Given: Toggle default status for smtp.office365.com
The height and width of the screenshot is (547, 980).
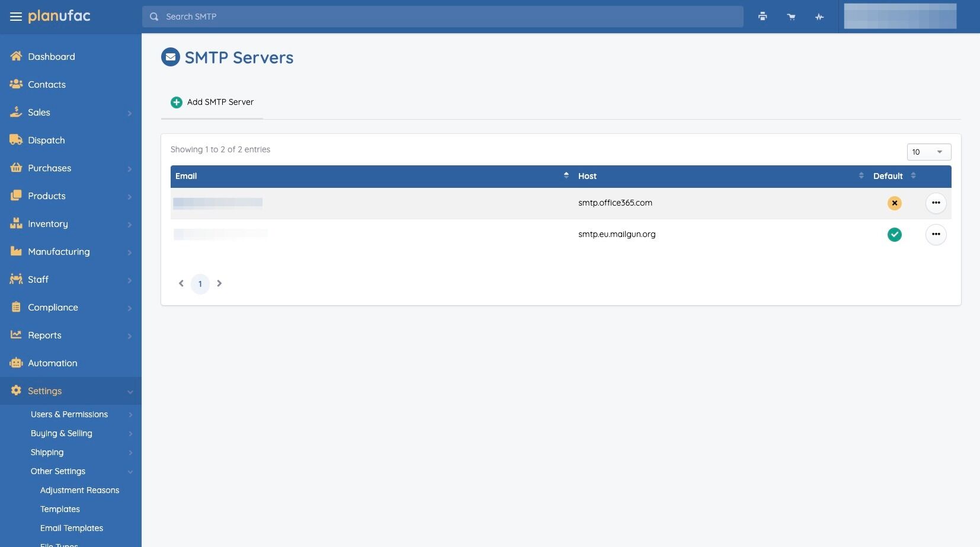Looking at the screenshot, I should click(894, 203).
